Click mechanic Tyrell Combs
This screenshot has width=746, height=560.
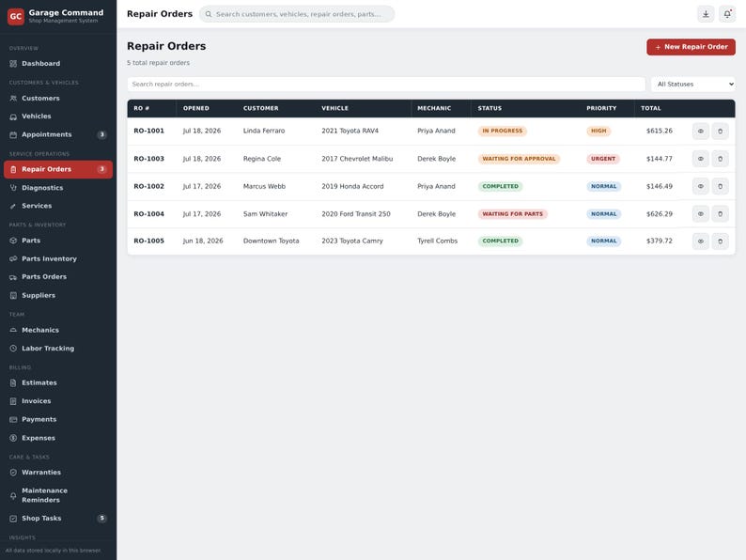(x=437, y=241)
